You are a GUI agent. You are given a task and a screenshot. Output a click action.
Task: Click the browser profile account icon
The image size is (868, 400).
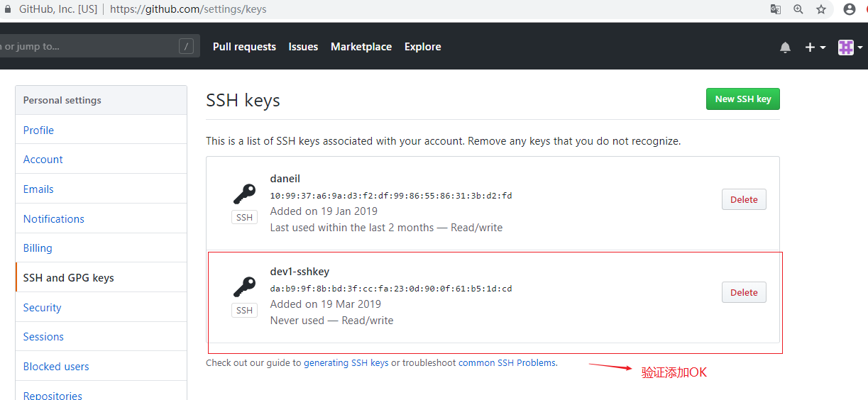tap(849, 9)
